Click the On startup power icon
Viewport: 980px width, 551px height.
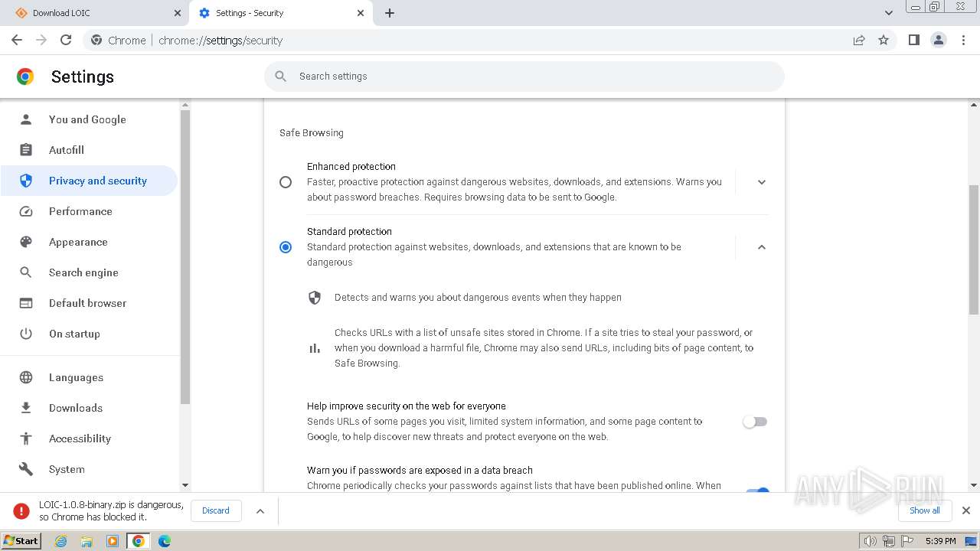[26, 334]
